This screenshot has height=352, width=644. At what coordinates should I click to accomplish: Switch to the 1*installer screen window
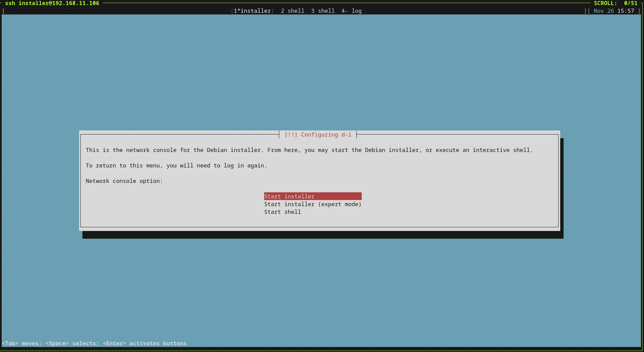tap(252, 11)
